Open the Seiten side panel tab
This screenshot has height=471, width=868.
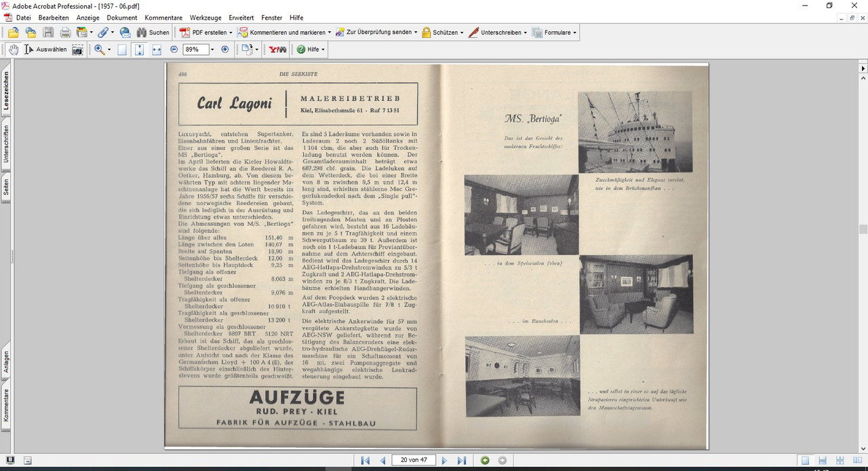(x=6, y=187)
